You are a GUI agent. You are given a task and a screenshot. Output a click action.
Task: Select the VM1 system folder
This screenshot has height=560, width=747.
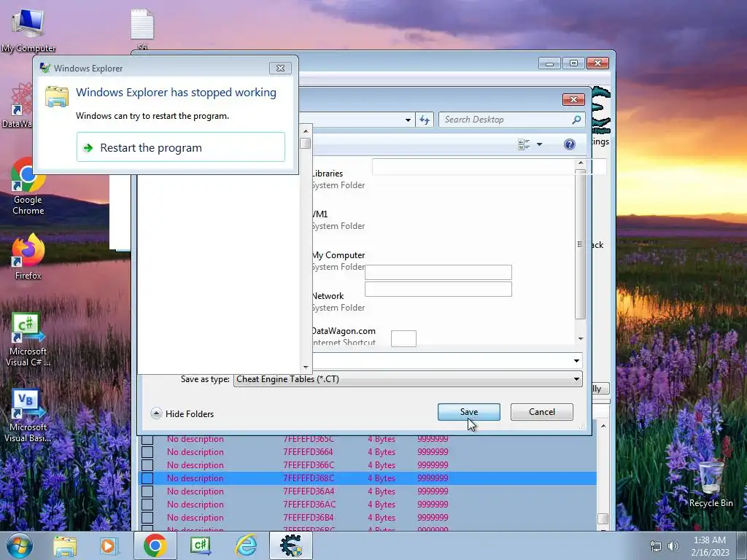click(x=338, y=220)
